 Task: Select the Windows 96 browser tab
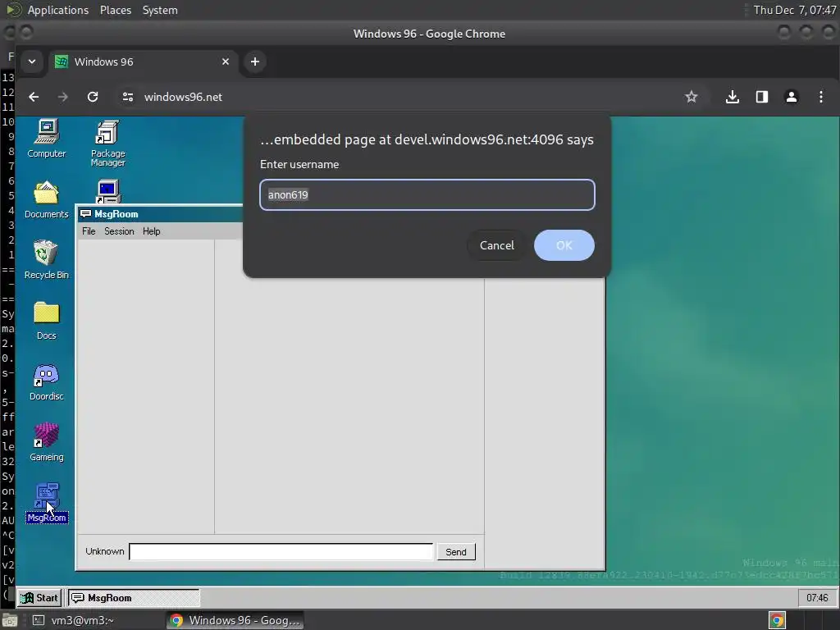[x=142, y=62]
